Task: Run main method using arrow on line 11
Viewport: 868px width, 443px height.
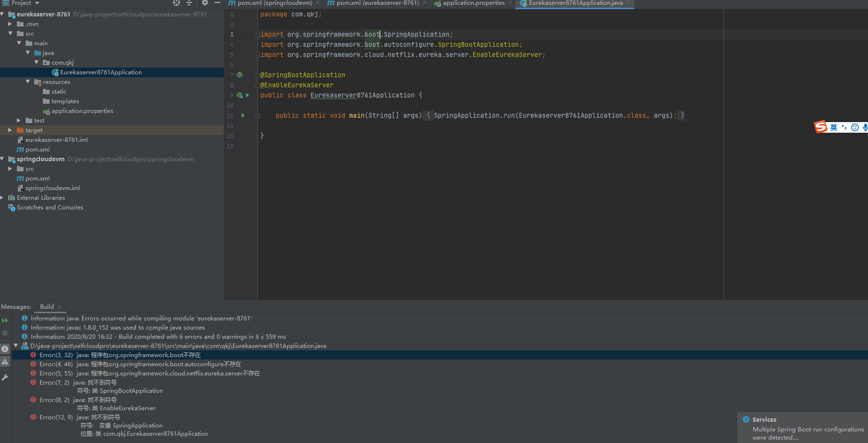Action: (243, 115)
